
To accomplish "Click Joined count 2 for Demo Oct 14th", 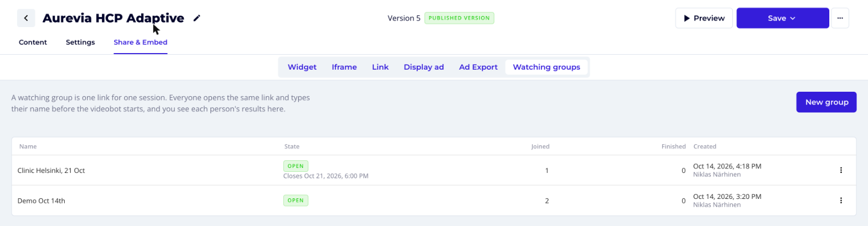I will (x=547, y=201).
